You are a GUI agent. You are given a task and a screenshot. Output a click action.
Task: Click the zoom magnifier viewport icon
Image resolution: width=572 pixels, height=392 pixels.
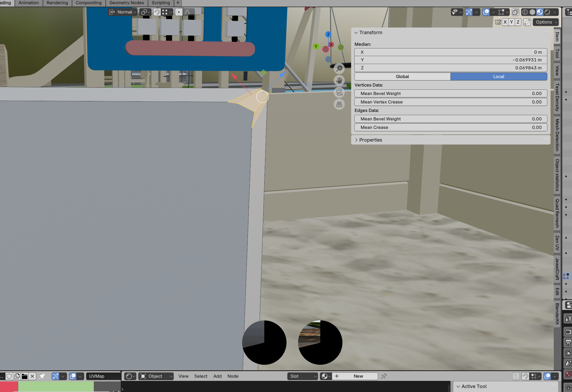click(339, 68)
